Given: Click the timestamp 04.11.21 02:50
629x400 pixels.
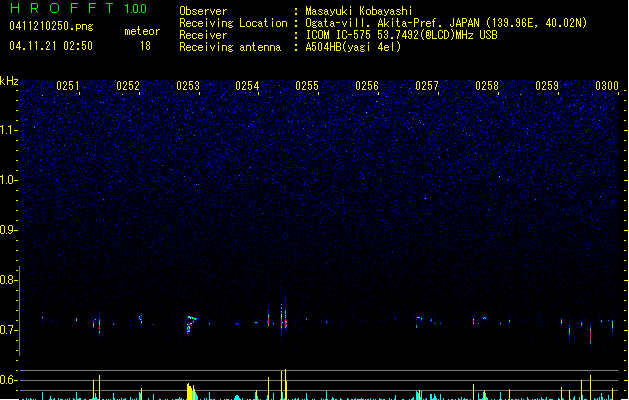Looking at the screenshot, I should click(x=51, y=46).
